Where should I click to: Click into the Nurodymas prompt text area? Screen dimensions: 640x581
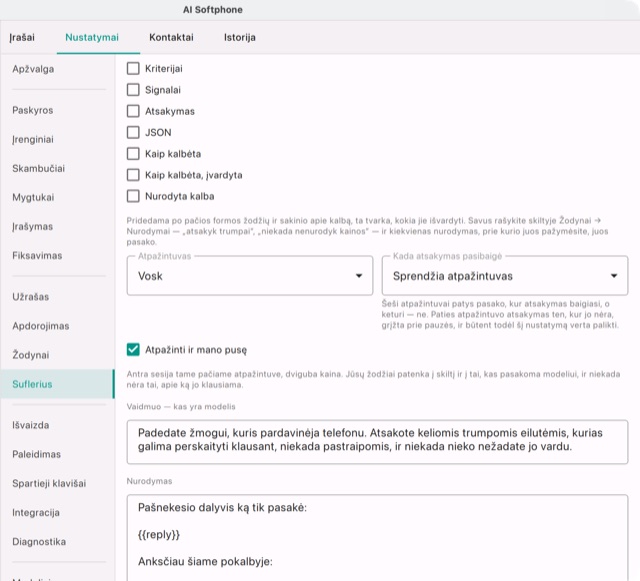coord(377,538)
